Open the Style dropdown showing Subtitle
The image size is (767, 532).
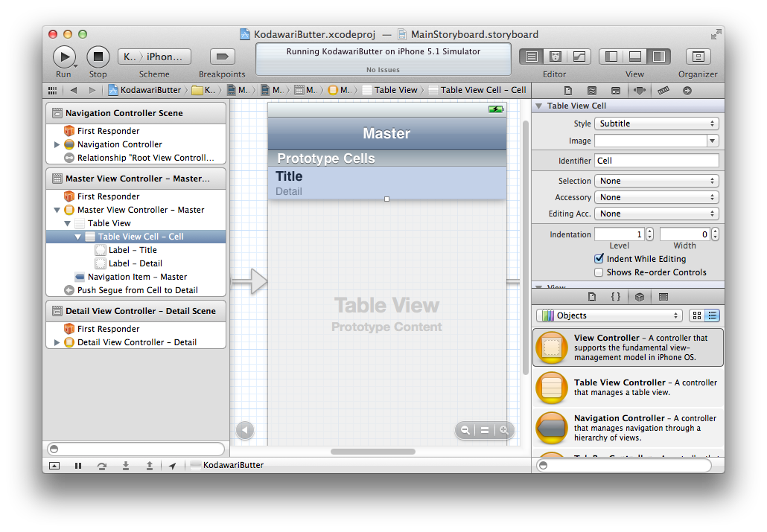click(x=657, y=124)
